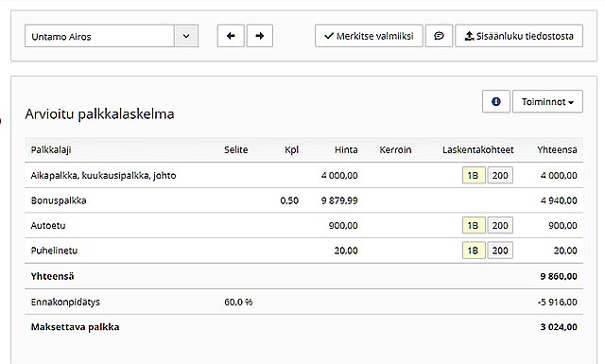The height and width of the screenshot is (364, 605).
Task: Click checkmark on Merkitse valmiiksi
Action: [x=329, y=36]
